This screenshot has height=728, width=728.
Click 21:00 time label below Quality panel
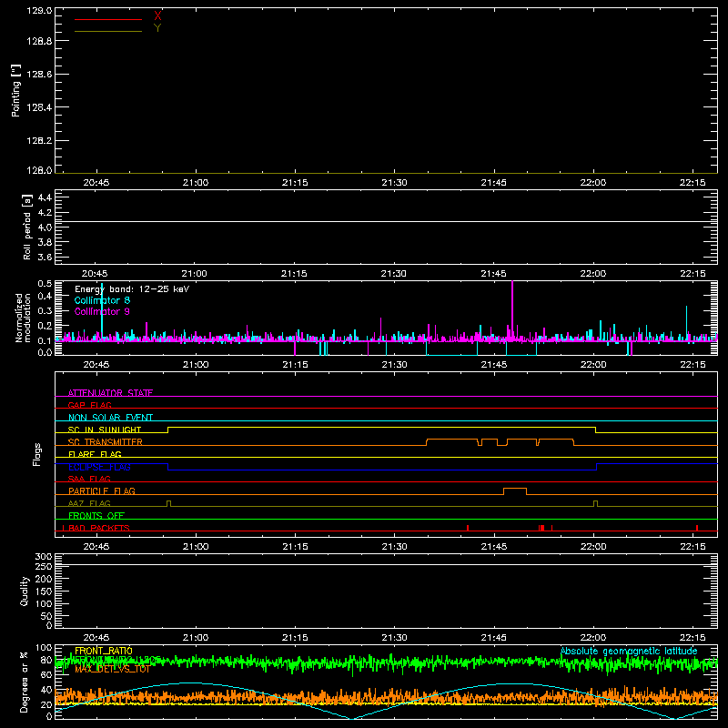coord(196,638)
